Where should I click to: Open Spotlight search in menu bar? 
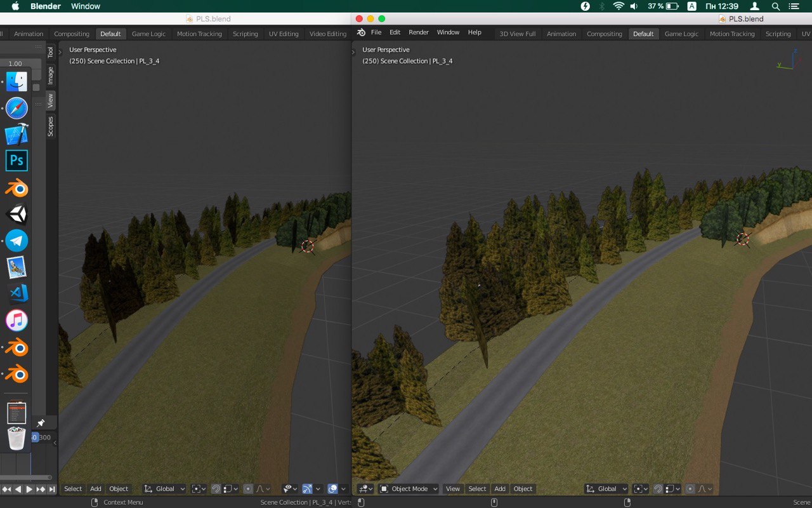point(775,6)
